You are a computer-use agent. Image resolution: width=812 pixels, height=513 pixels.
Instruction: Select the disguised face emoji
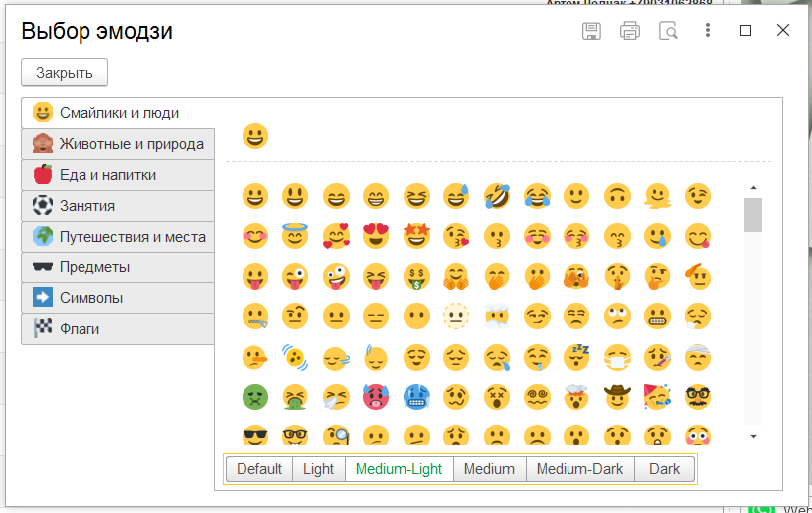698,398
